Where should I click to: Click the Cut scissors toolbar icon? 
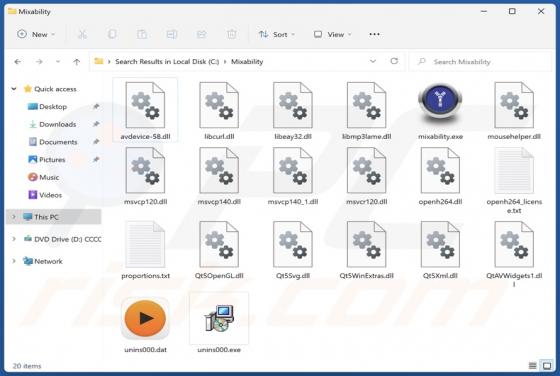click(x=82, y=34)
